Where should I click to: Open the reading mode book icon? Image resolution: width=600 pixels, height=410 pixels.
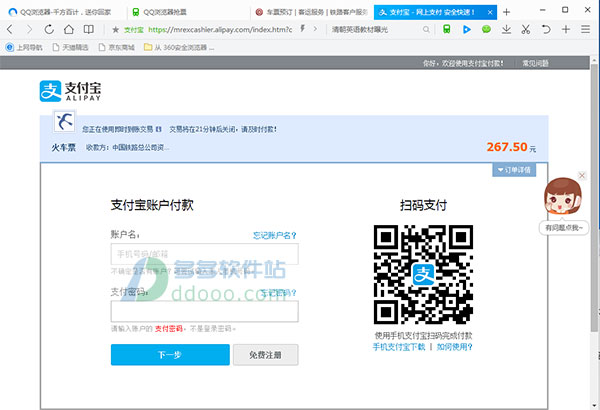[x=89, y=29]
